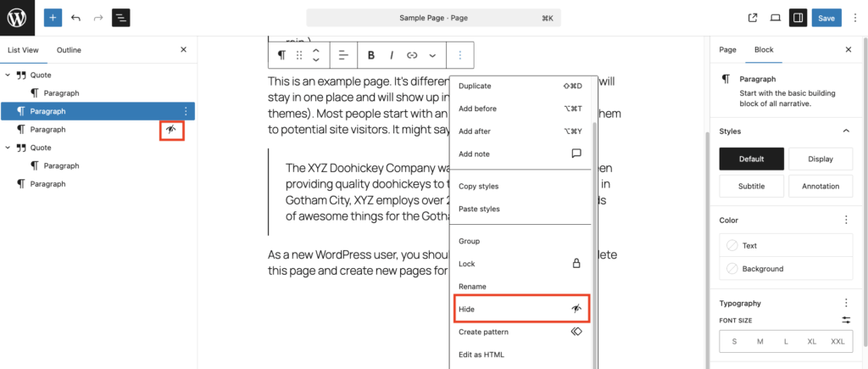Insert a link using link icon
Viewport: 868px width, 369px height.
tap(412, 55)
